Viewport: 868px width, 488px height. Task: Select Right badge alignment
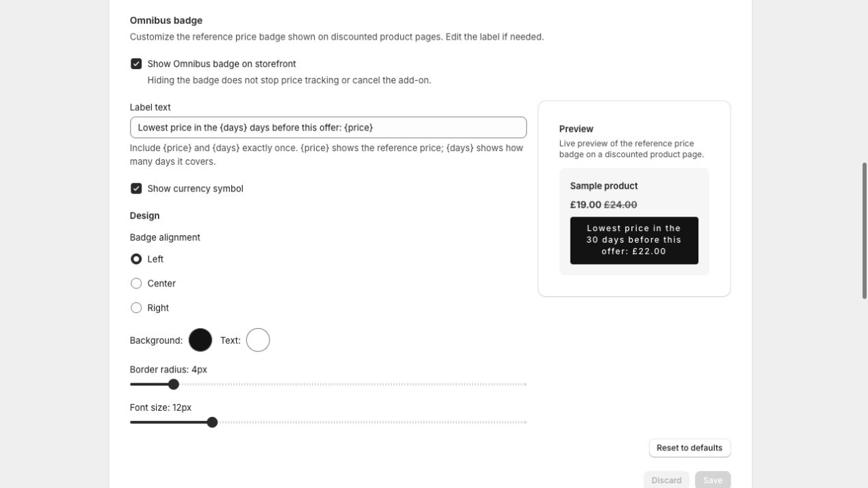(x=136, y=308)
